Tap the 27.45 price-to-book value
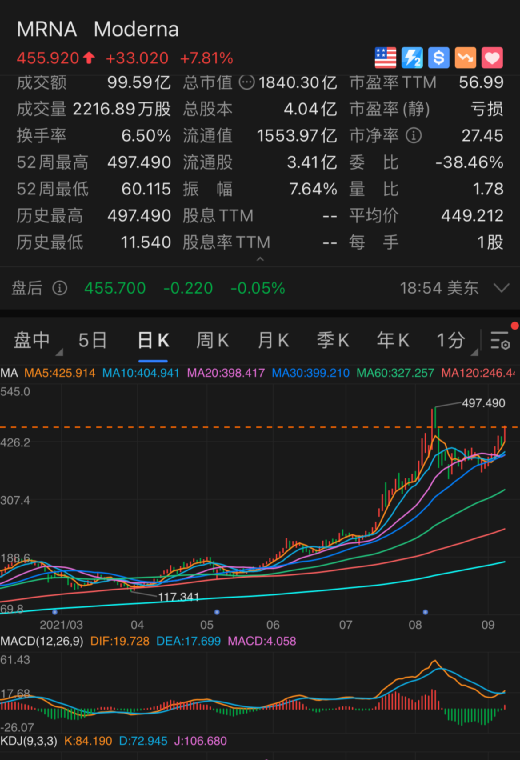The width and height of the screenshot is (520, 760). [x=482, y=136]
